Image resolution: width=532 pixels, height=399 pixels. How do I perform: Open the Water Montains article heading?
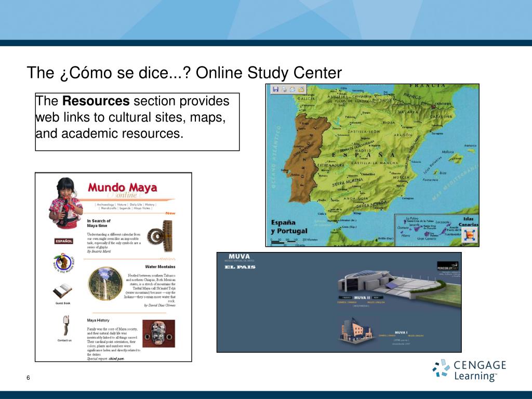[160, 267]
